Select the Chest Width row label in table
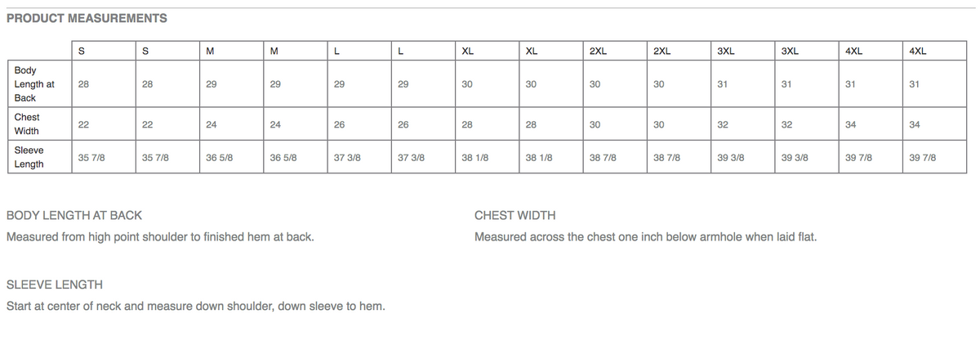Screen dimensions: 980x341 27,124
